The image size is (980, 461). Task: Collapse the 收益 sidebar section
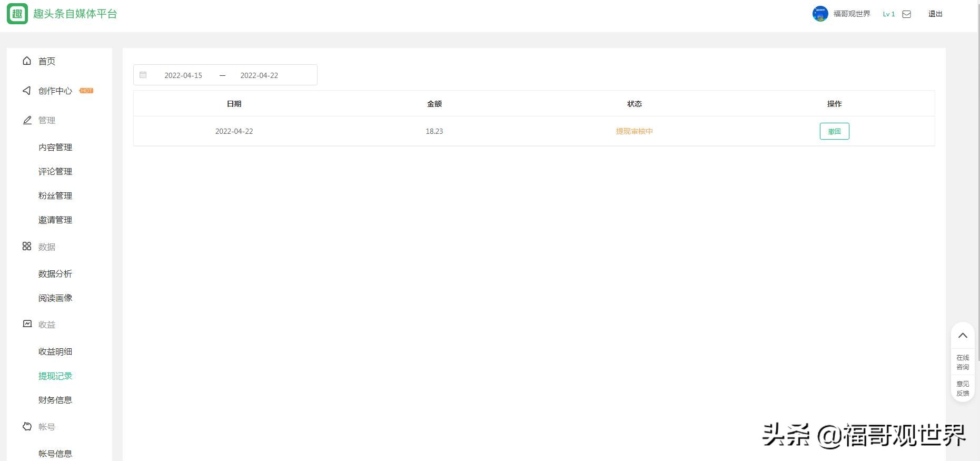(x=46, y=325)
